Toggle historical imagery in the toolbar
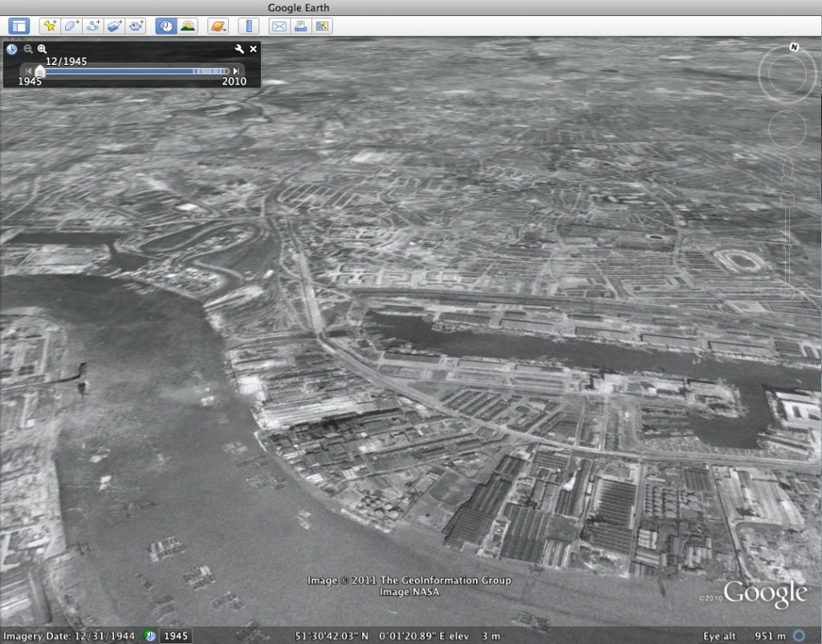The height and width of the screenshot is (644, 822). pos(166,26)
